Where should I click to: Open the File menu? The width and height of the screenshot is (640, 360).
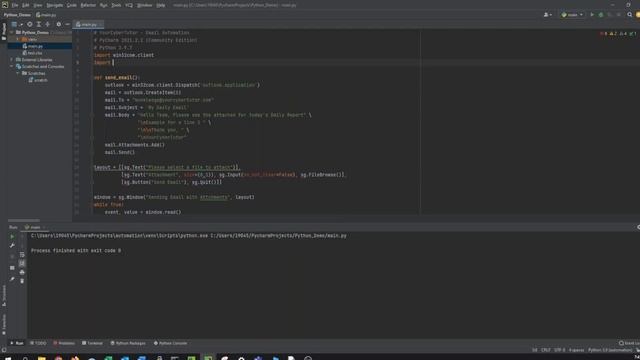click(15, 5)
